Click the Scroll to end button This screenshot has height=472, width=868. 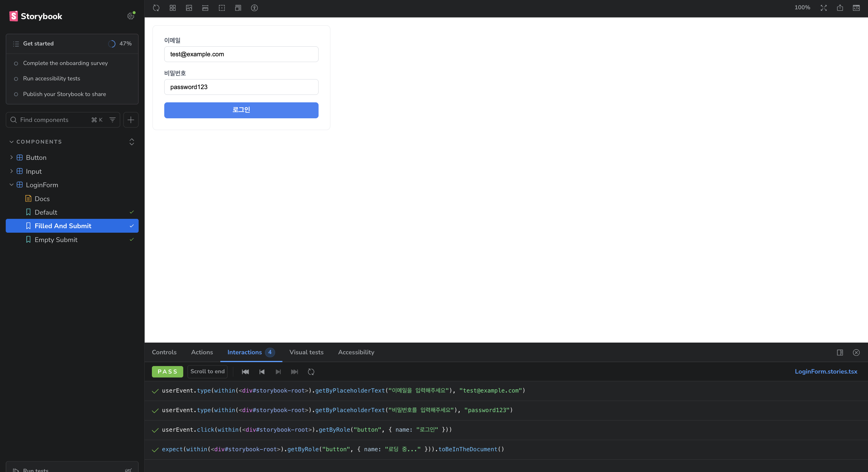pos(207,371)
